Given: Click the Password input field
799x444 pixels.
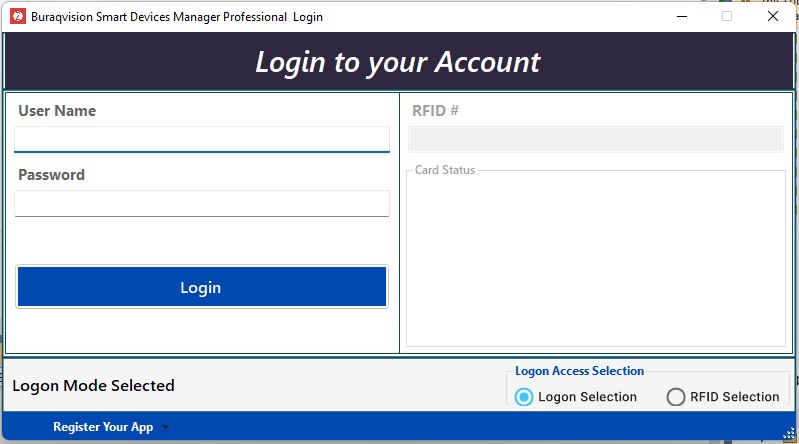Looking at the screenshot, I should tap(201, 203).
